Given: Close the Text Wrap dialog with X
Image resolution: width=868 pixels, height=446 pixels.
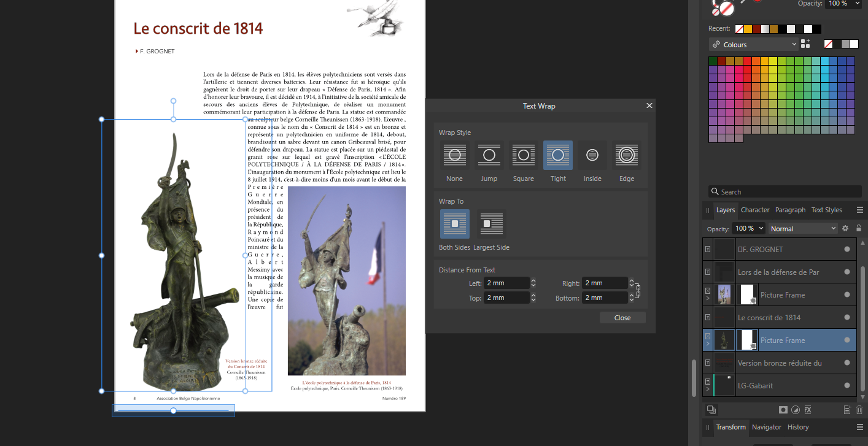Looking at the screenshot, I should (x=649, y=106).
